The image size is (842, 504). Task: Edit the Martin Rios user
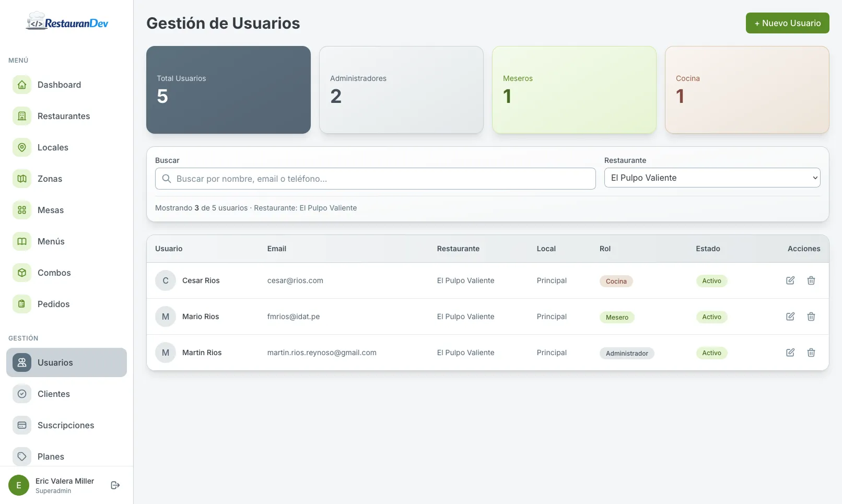(790, 353)
